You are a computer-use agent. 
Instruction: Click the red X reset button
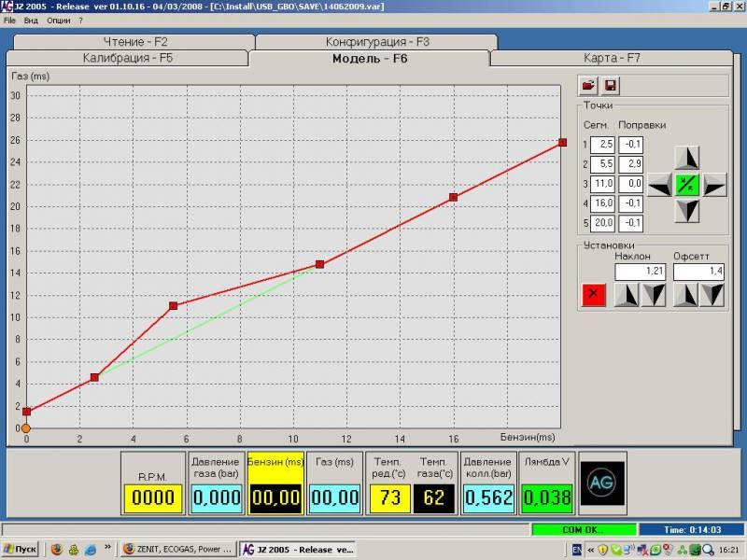(593, 296)
